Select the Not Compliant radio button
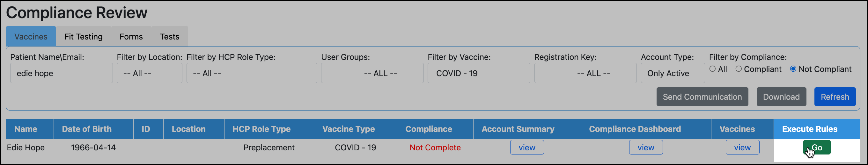 pyautogui.click(x=793, y=69)
